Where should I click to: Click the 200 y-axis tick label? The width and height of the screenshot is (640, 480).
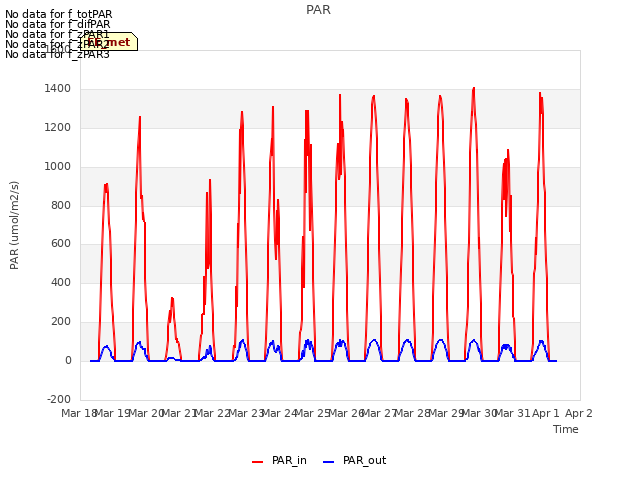[61, 322]
